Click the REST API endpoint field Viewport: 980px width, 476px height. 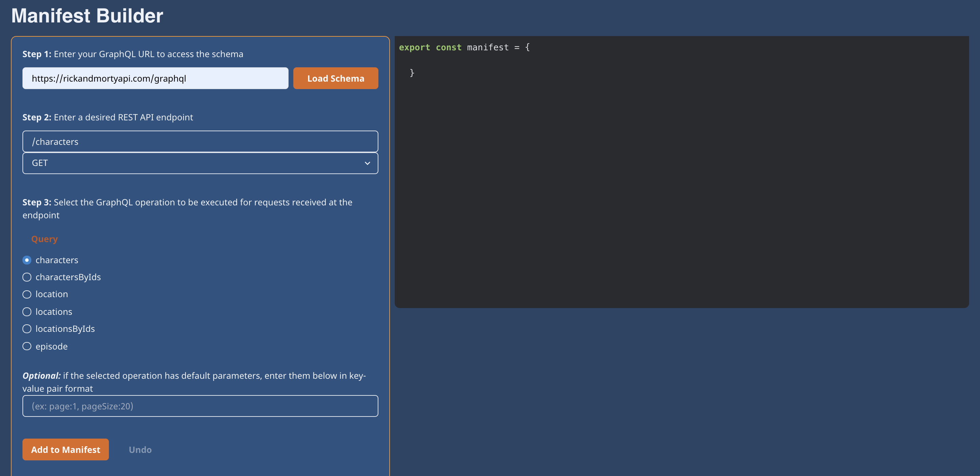[200, 141]
